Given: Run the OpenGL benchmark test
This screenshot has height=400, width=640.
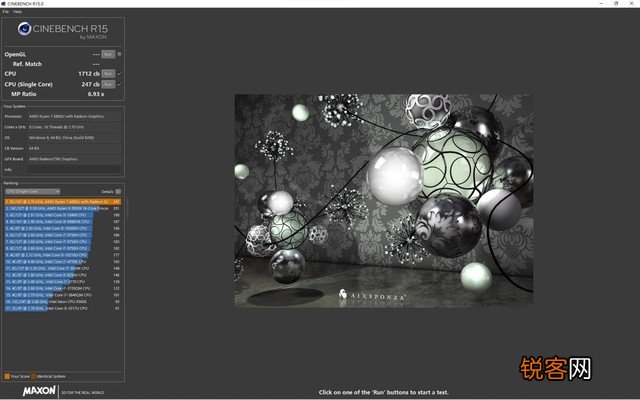Looking at the screenshot, I should pos(108,54).
